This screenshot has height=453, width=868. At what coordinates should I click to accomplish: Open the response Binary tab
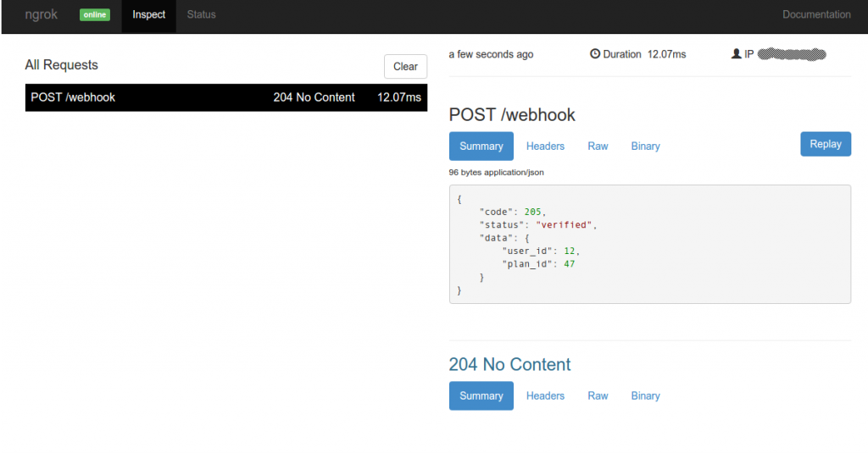[645, 396]
